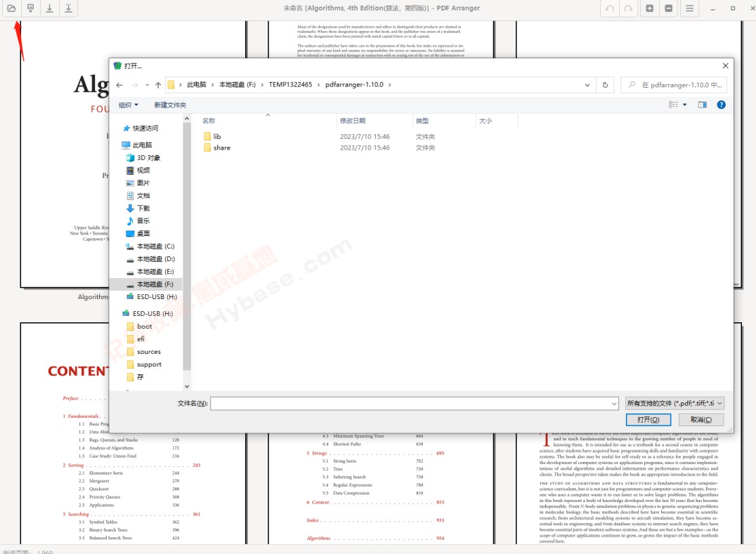The image size is (756, 554).
Task: Go forward in the file dialog
Action: (134, 85)
